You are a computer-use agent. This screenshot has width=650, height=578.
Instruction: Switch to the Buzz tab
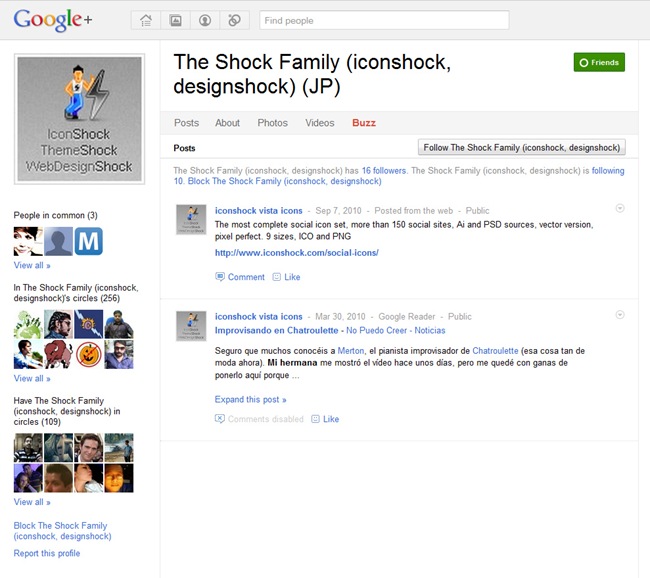tap(364, 123)
